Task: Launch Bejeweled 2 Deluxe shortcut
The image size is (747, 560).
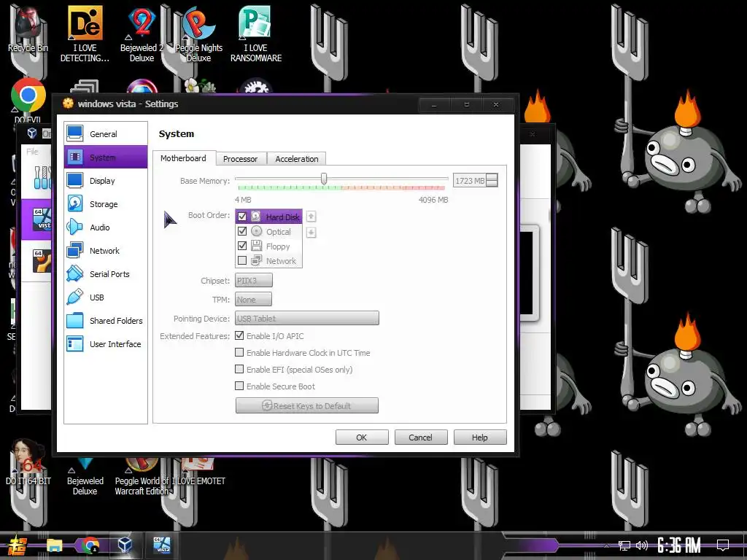Action: pyautogui.click(x=142, y=34)
